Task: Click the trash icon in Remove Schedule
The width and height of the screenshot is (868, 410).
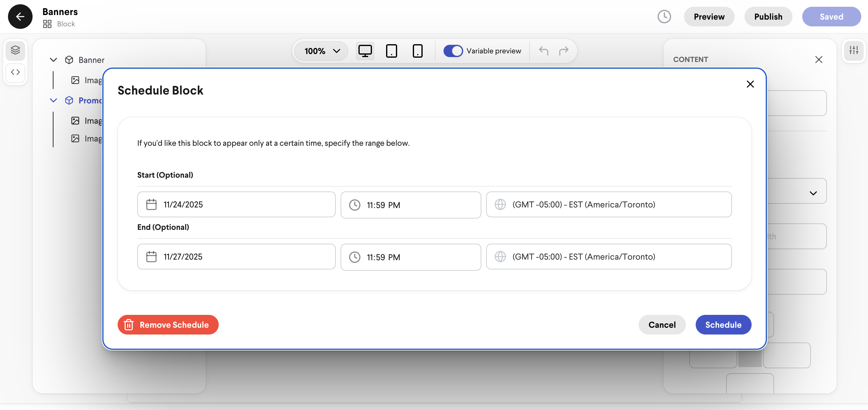Action: coord(129,325)
